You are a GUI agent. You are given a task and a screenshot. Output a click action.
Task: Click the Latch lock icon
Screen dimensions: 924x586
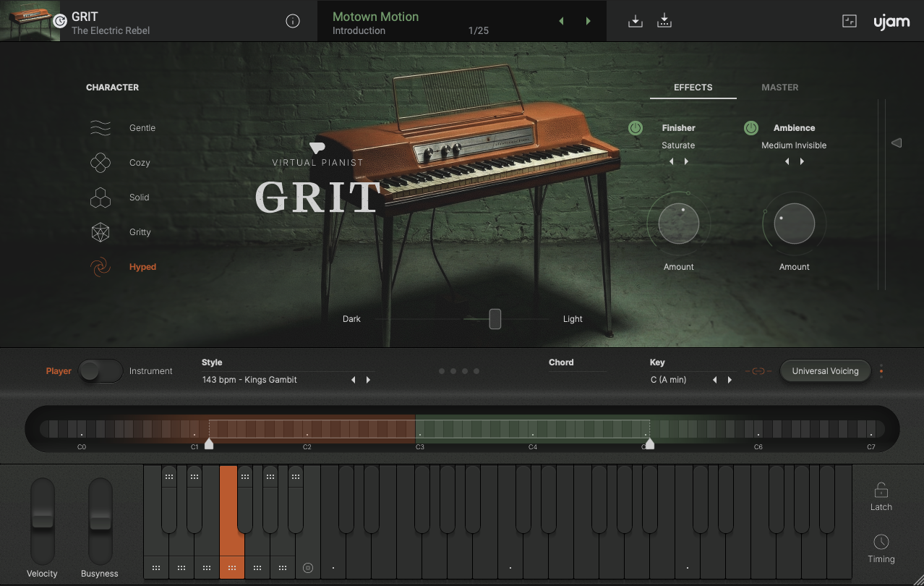[881, 490]
